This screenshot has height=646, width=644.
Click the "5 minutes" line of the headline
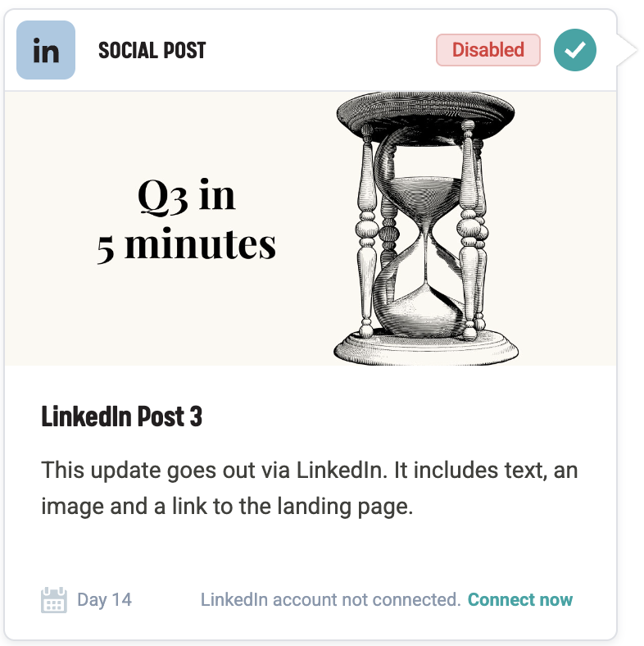(187, 244)
